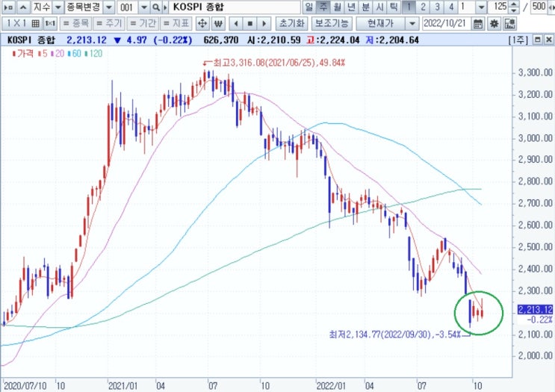Click the play/record icon at toolbar start
The image size is (555, 392).
tap(8, 7)
